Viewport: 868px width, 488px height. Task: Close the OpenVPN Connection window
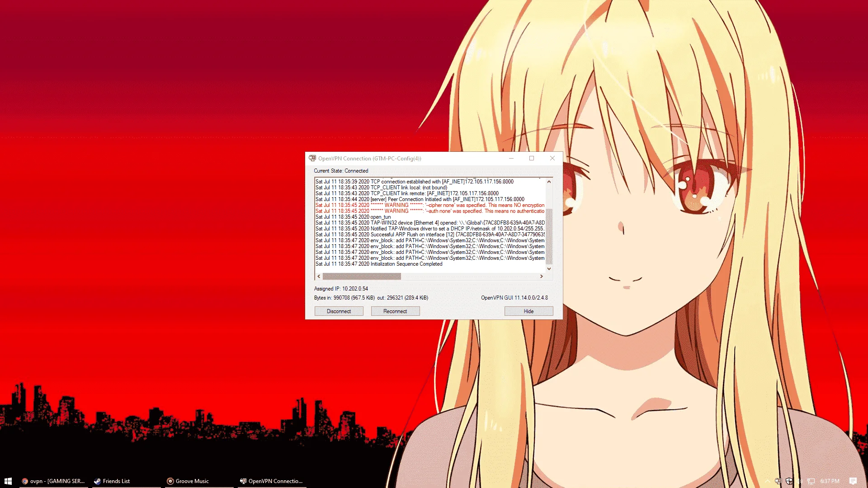[552, 158]
